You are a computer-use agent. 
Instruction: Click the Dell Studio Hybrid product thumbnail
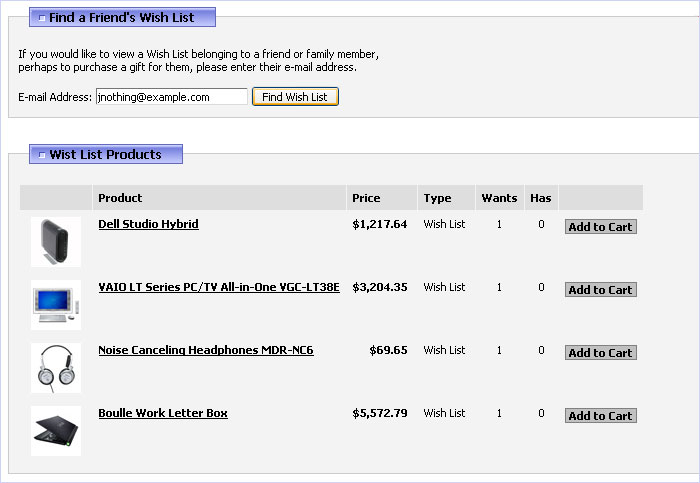point(56,242)
